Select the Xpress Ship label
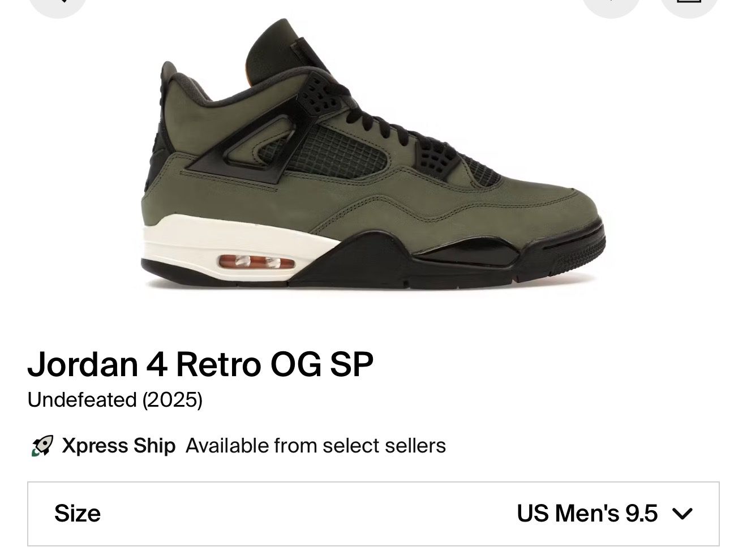747x560 pixels. 119,446
